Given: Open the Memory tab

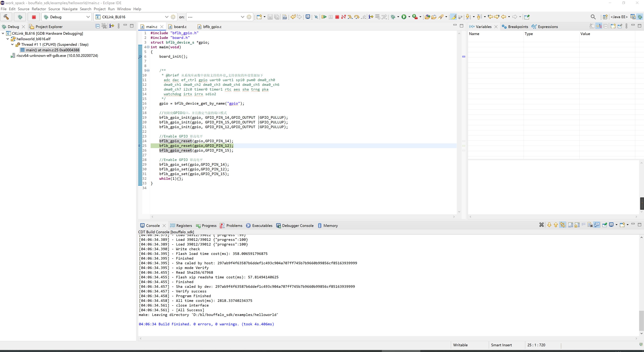Looking at the screenshot, I should point(328,225).
